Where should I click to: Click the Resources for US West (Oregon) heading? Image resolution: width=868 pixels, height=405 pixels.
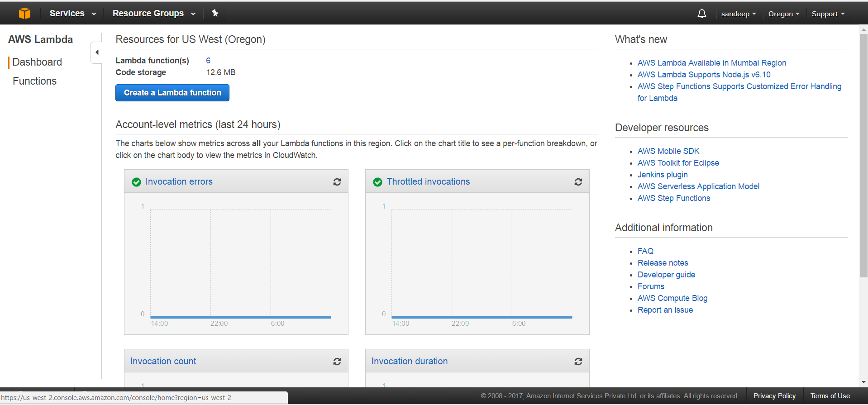click(191, 39)
